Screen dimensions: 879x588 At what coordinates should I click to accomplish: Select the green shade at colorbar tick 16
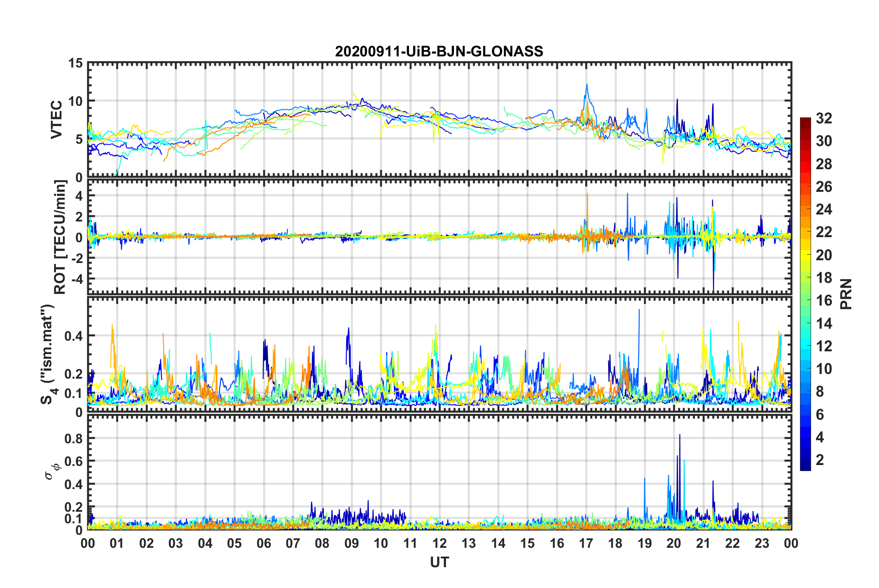coord(805,300)
